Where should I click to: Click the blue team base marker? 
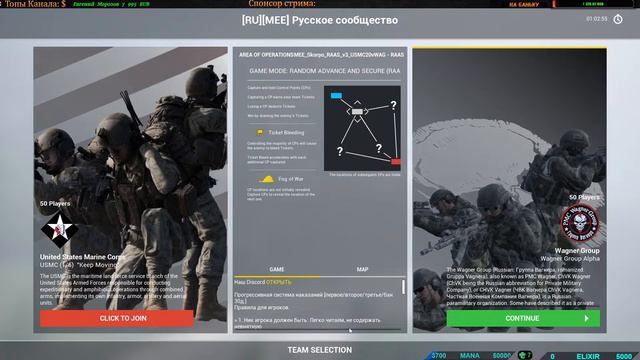pyautogui.click(x=336, y=96)
